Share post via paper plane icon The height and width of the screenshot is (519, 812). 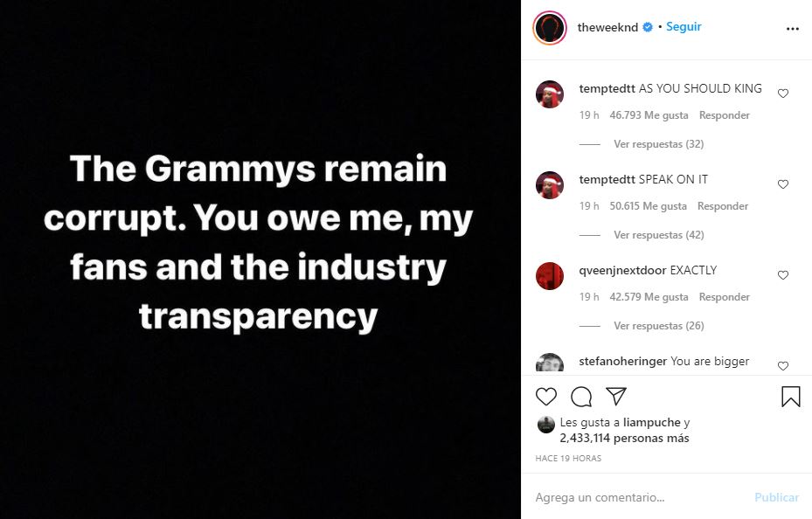click(x=616, y=397)
